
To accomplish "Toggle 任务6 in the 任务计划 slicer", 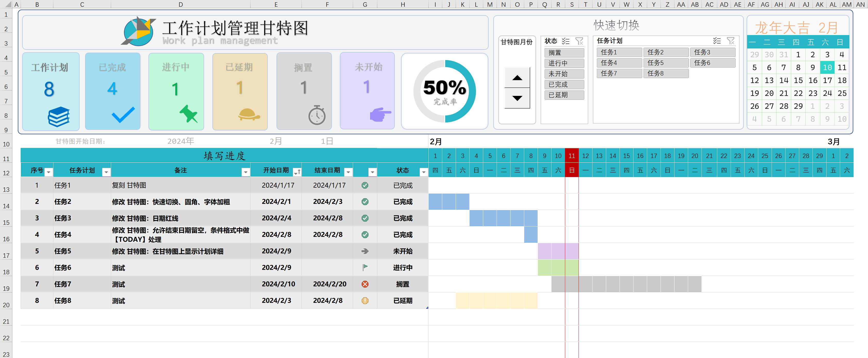I will click(713, 63).
